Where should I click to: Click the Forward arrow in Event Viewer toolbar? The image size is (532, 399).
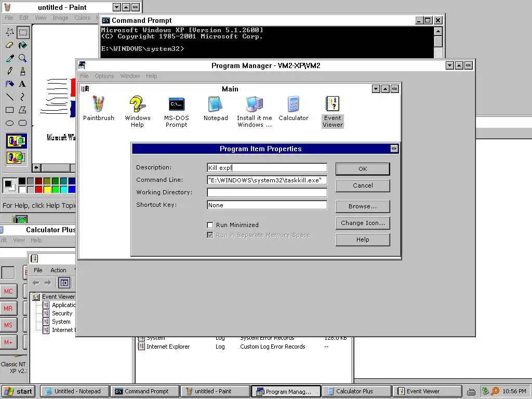click(x=48, y=283)
